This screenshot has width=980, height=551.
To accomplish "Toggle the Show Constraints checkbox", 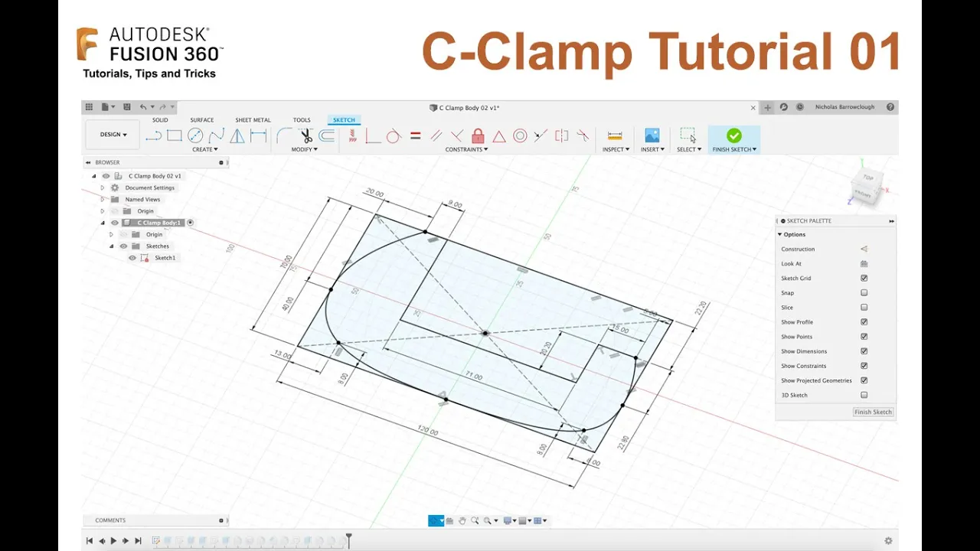I will click(x=864, y=366).
